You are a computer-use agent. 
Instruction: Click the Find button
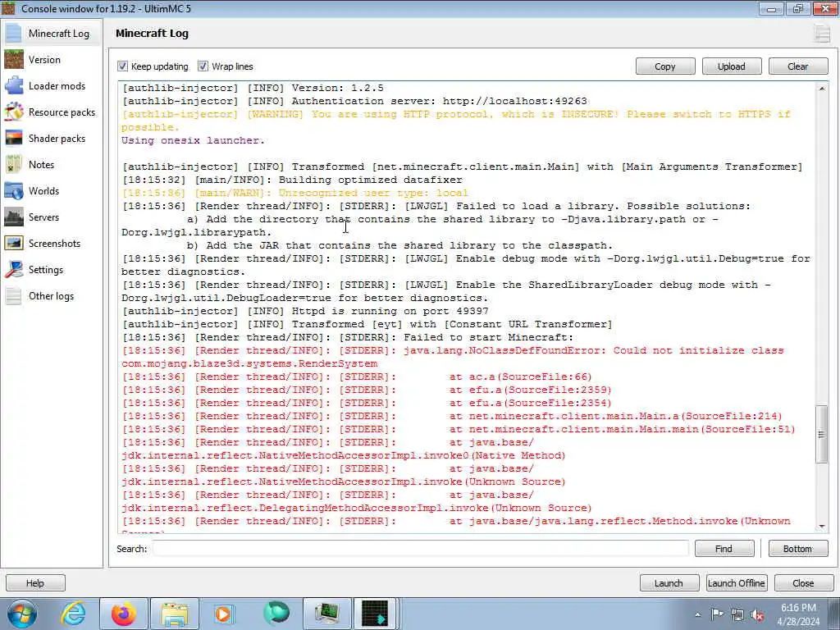tap(724, 549)
